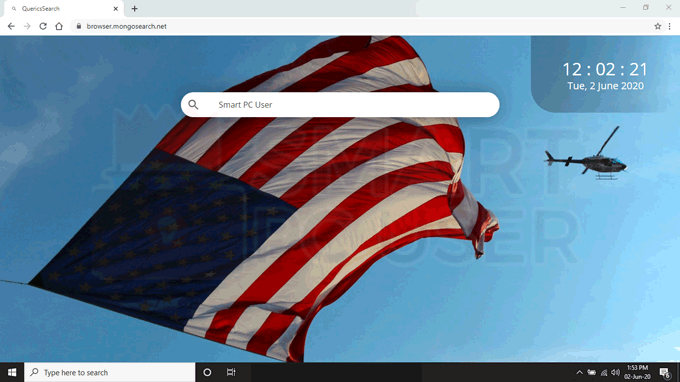Focus the Smart PC User search field
The image size is (680, 382).
[340, 104]
